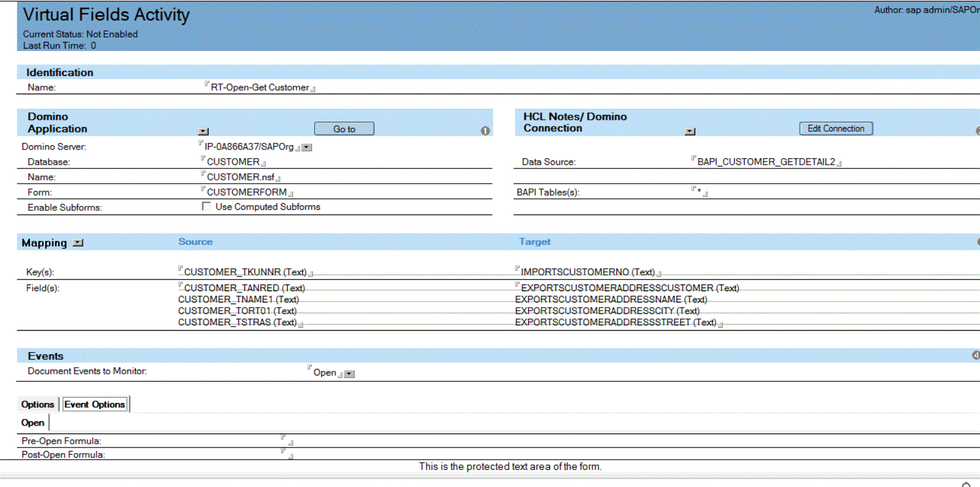Select the Open sub-tab

click(x=33, y=423)
